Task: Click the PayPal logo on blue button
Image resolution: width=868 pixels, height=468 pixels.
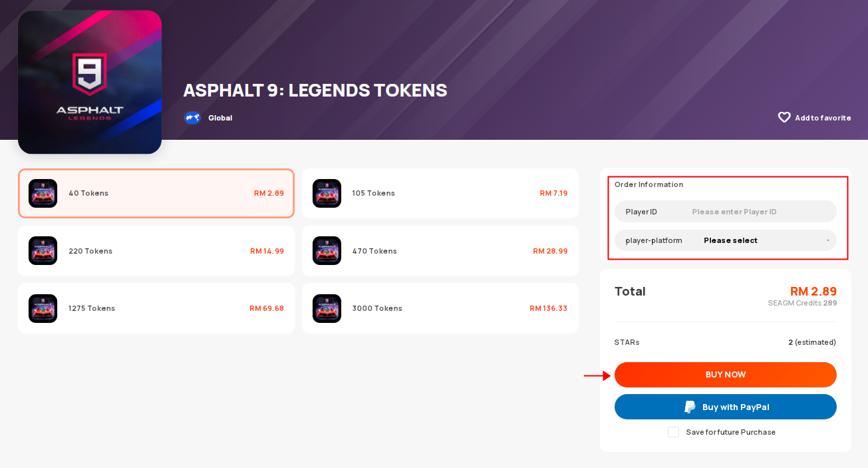Action: point(690,407)
